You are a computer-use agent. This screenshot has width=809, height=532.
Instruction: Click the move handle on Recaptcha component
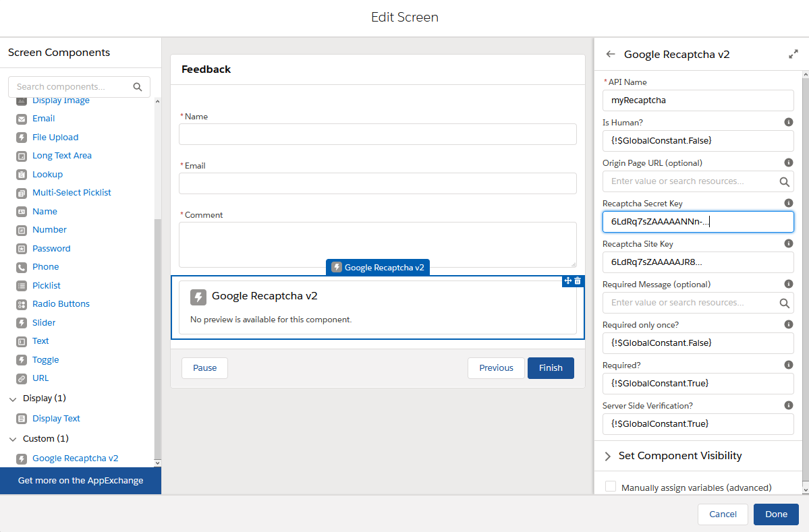tap(568, 281)
